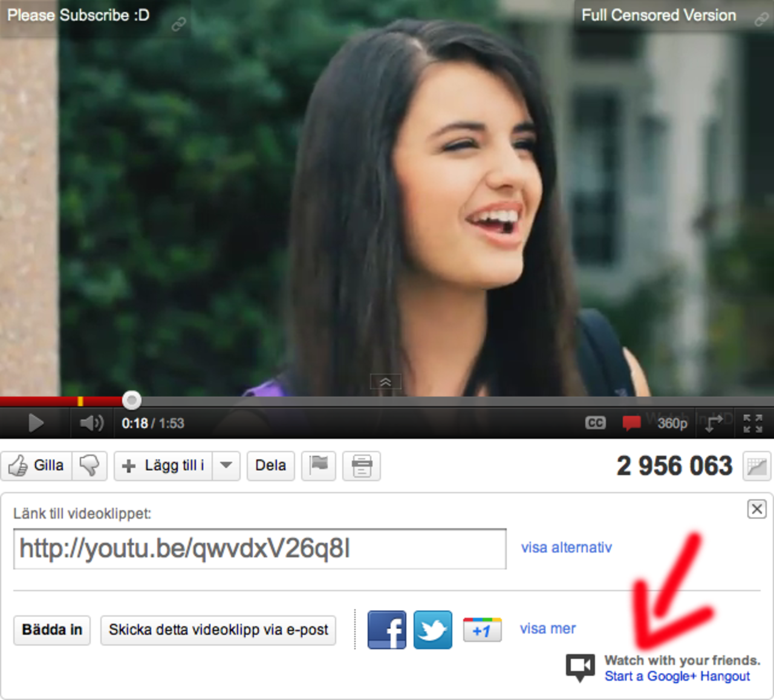
Task: Open the transcript icon button
Action: (x=362, y=465)
